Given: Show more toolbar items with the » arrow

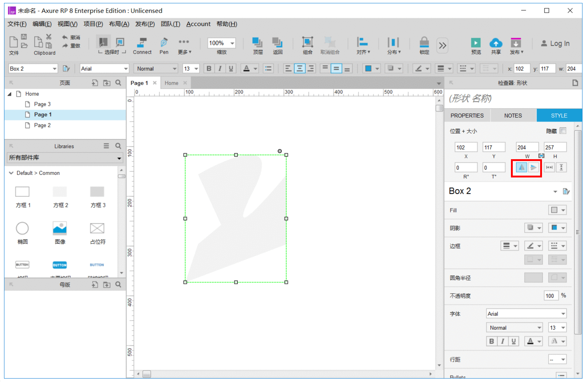Looking at the screenshot, I should click(x=443, y=45).
